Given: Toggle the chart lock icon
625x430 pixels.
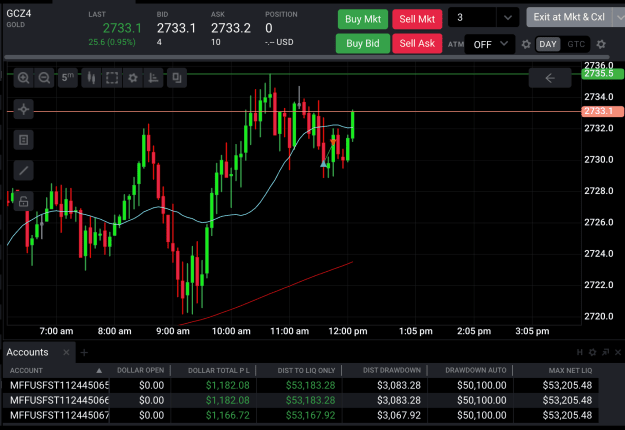Looking at the screenshot, I should click(x=24, y=201).
